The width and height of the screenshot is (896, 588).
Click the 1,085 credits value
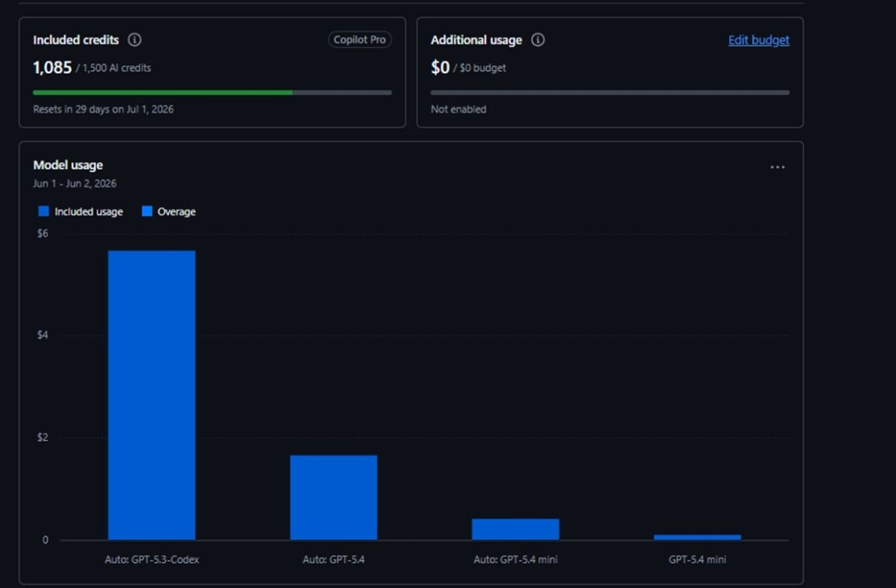(52, 68)
